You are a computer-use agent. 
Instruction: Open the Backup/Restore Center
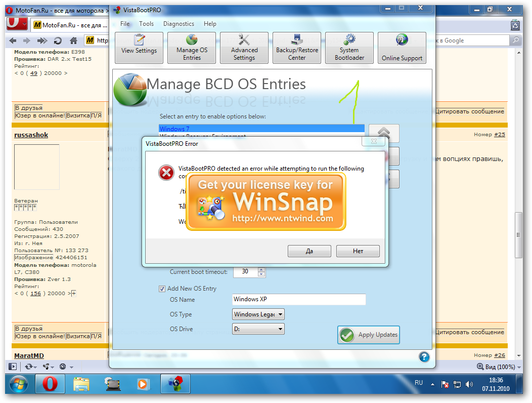pyautogui.click(x=297, y=48)
